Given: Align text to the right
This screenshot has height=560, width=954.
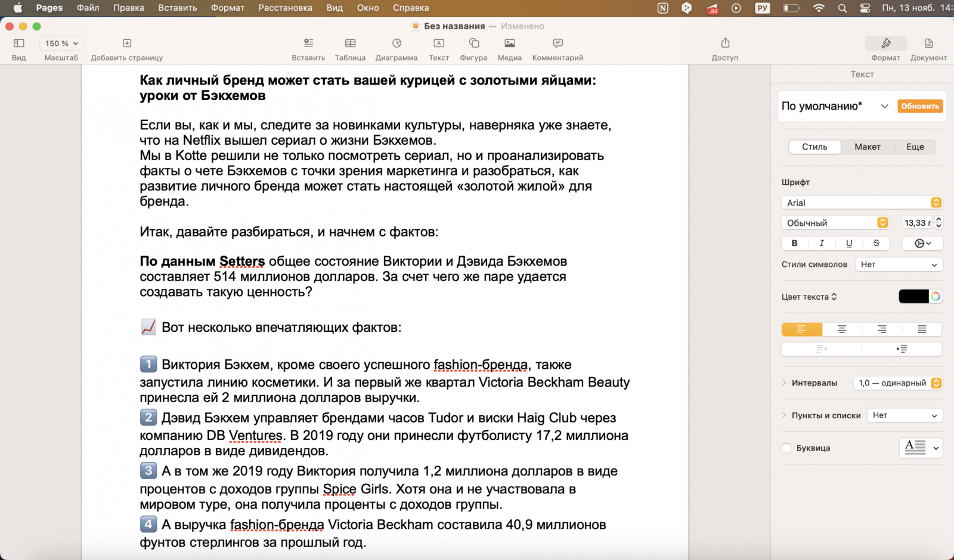Looking at the screenshot, I should pos(882,329).
